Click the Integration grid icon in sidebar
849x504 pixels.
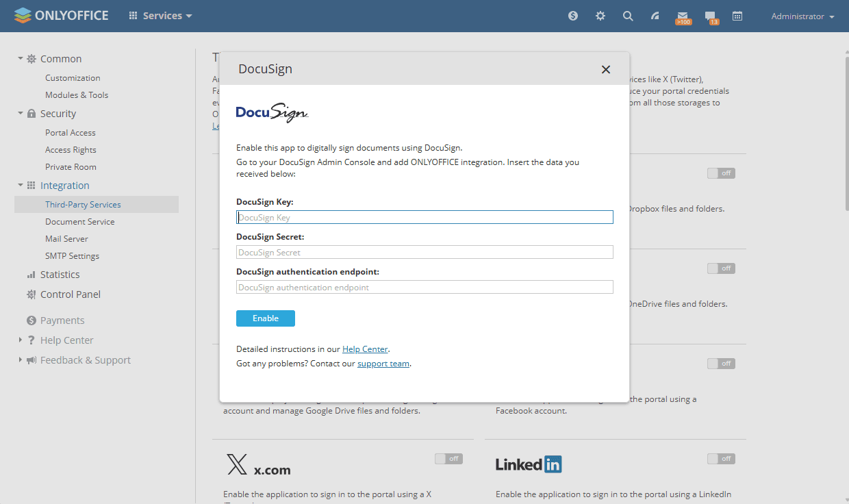(x=31, y=186)
